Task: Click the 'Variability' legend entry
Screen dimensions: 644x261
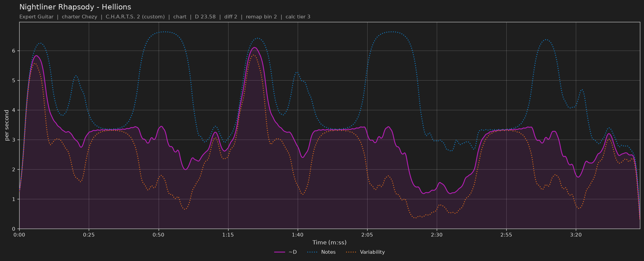Action: click(366, 252)
